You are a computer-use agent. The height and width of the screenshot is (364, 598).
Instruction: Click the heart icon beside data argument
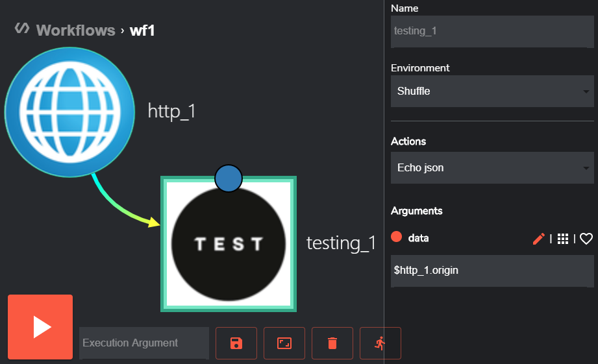tap(586, 239)
